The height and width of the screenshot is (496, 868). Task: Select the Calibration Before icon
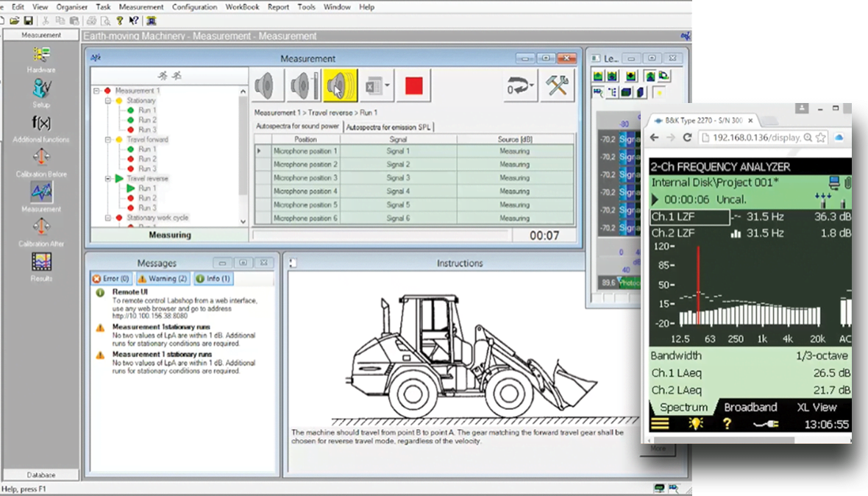(41, 157)
